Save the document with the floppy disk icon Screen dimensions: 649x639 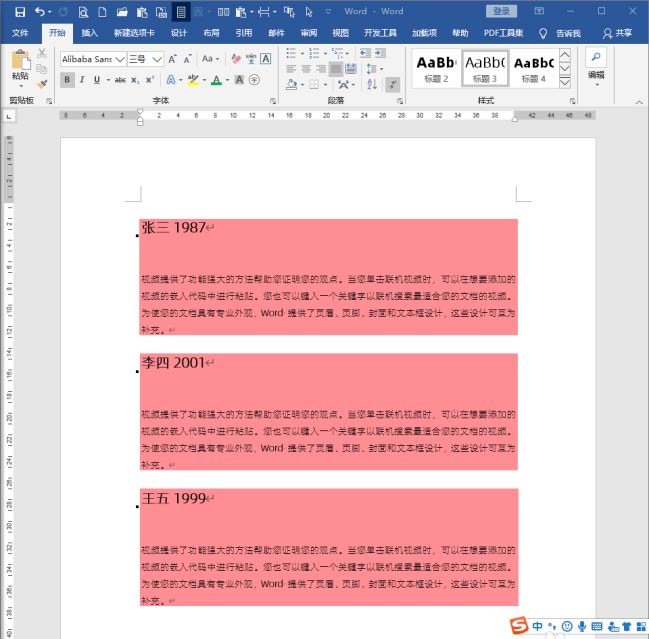[19, 12]
